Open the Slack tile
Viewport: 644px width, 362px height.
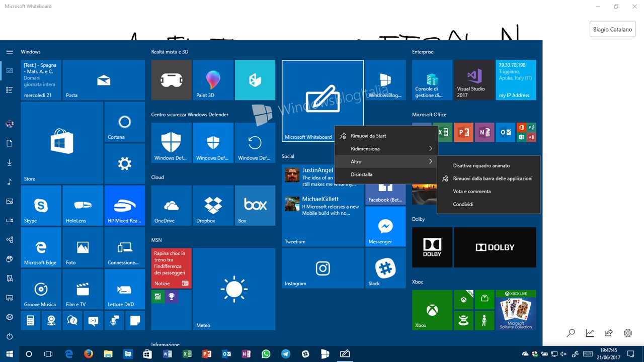(x=385, y=268)
